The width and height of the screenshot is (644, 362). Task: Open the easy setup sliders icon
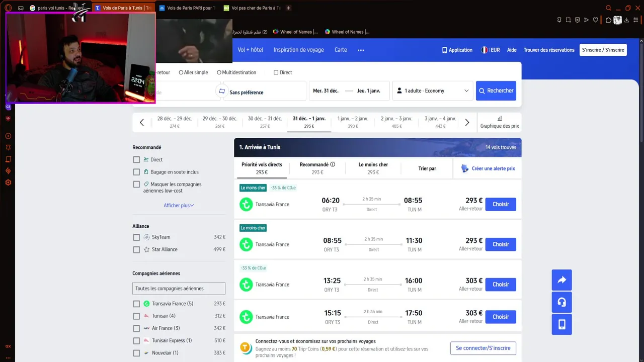tap(636, 20)
